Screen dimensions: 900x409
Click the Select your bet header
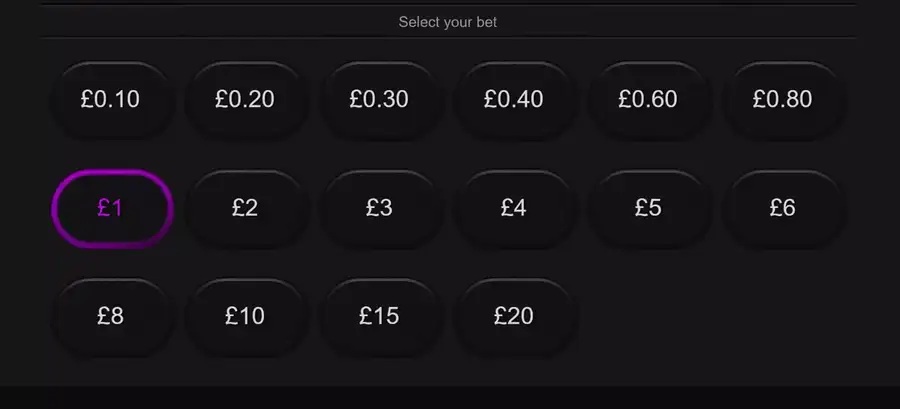448,22
